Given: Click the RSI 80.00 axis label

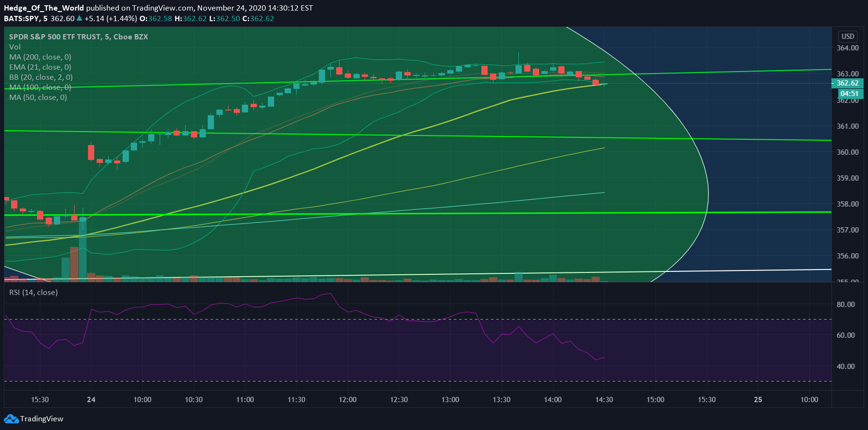Looking at the screenshot, I should click(x=845, y=305).
